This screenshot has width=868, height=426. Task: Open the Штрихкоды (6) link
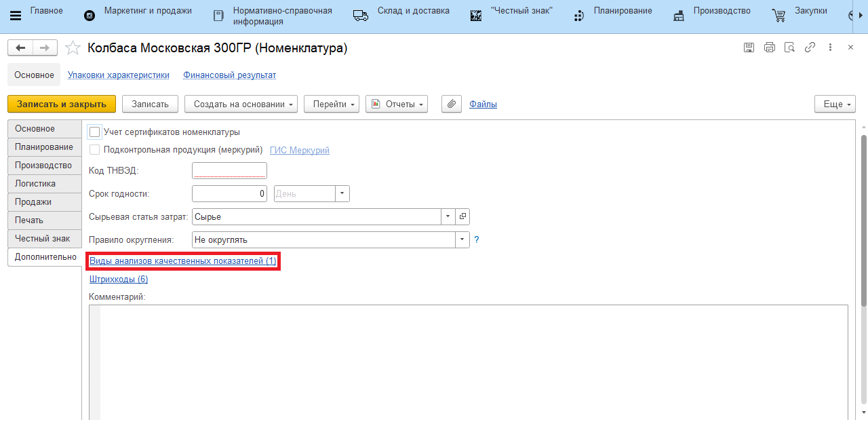click(119, 279)
